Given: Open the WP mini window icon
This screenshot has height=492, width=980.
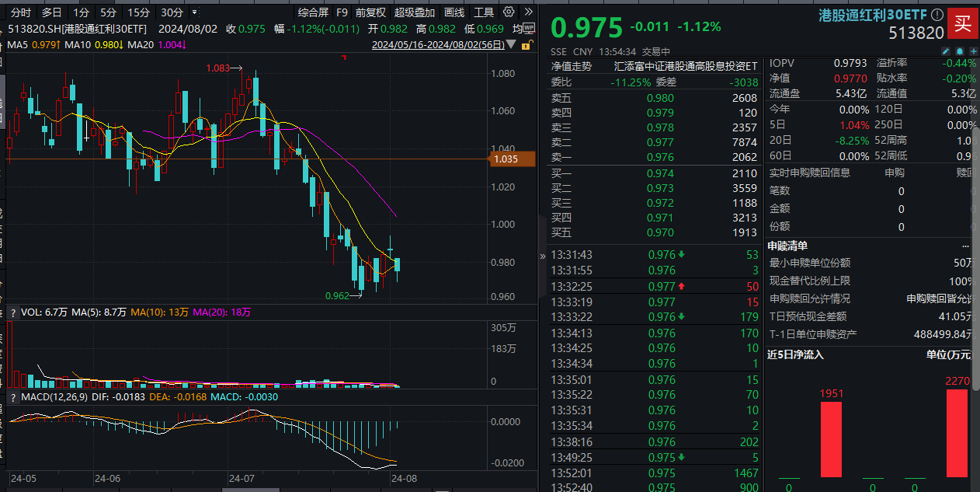Looking at the screenshot, I should click(529, 29).
